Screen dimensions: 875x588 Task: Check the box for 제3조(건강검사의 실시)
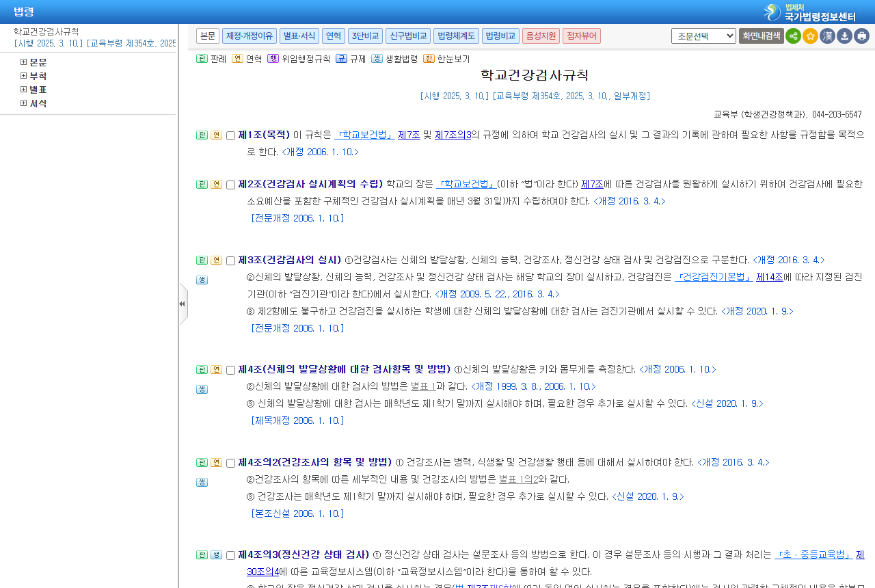(x=230, y=260)
